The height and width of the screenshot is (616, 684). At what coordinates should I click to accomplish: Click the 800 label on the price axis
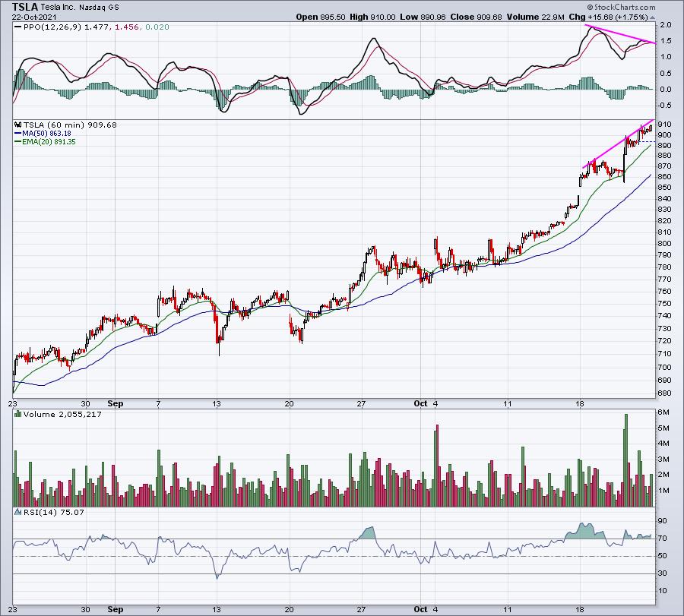tap(665, 244)
